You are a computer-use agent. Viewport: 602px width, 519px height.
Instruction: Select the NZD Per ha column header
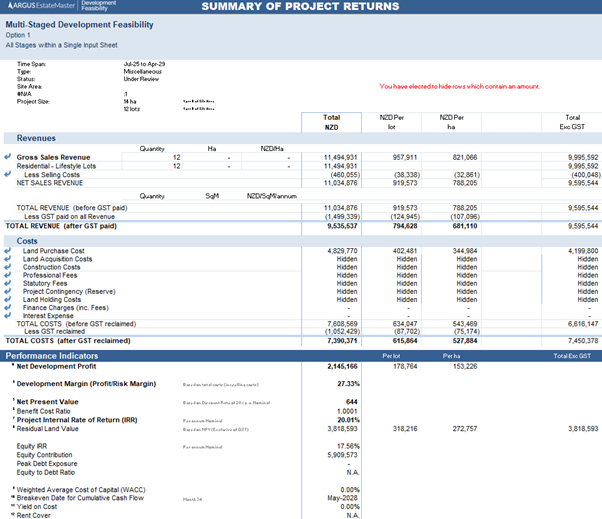point(452,122)
